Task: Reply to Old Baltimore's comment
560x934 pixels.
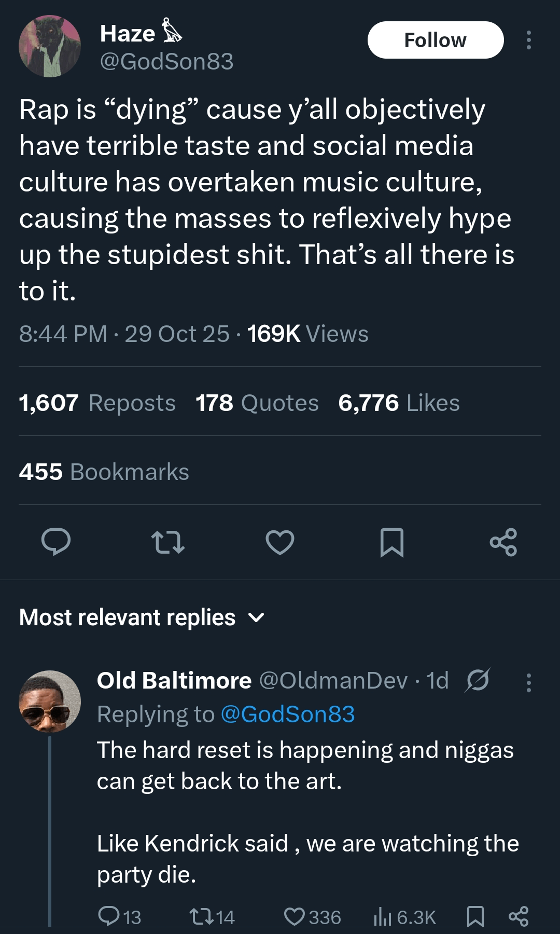Action: [109, 917]
